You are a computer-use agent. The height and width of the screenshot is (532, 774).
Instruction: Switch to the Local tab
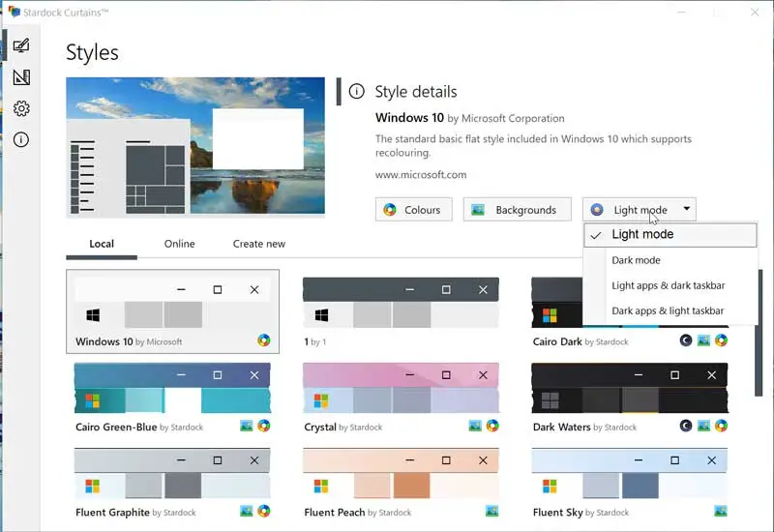(x=102, y=244)
